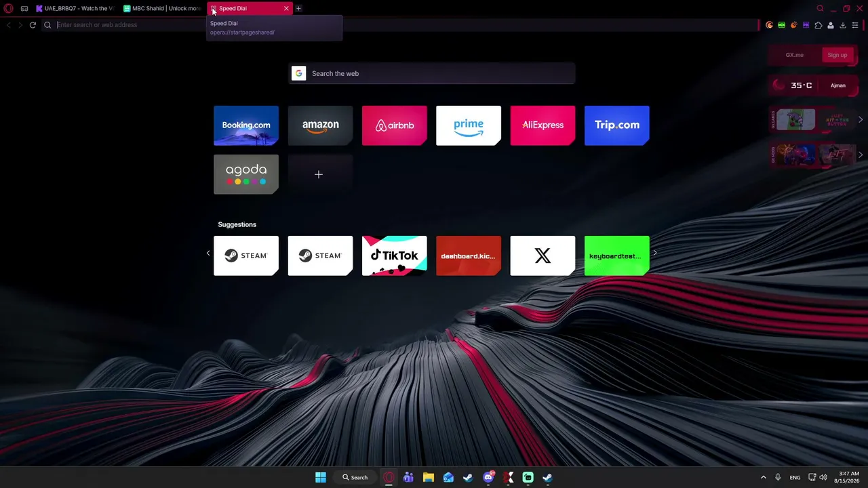Image resolution: width=868 pixels, height=488 pixels.
Task: Open the GX Games mouse game thumbnail
Action: pyautogui.click(x=796, y=120)
